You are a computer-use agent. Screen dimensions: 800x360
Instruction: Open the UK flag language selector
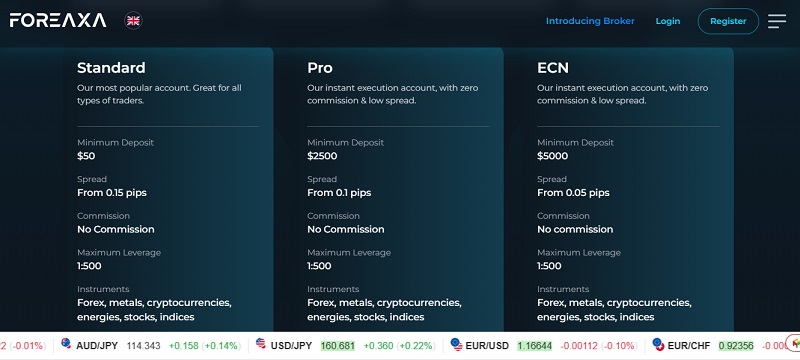tap(133, 20)
